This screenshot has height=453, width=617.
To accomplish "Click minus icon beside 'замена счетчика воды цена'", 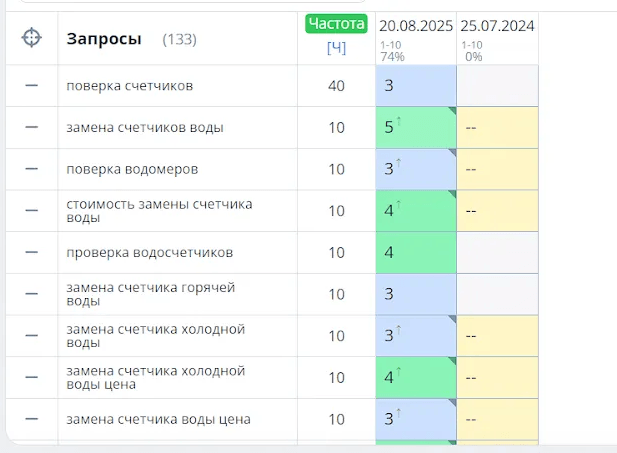I will [32, 419].
